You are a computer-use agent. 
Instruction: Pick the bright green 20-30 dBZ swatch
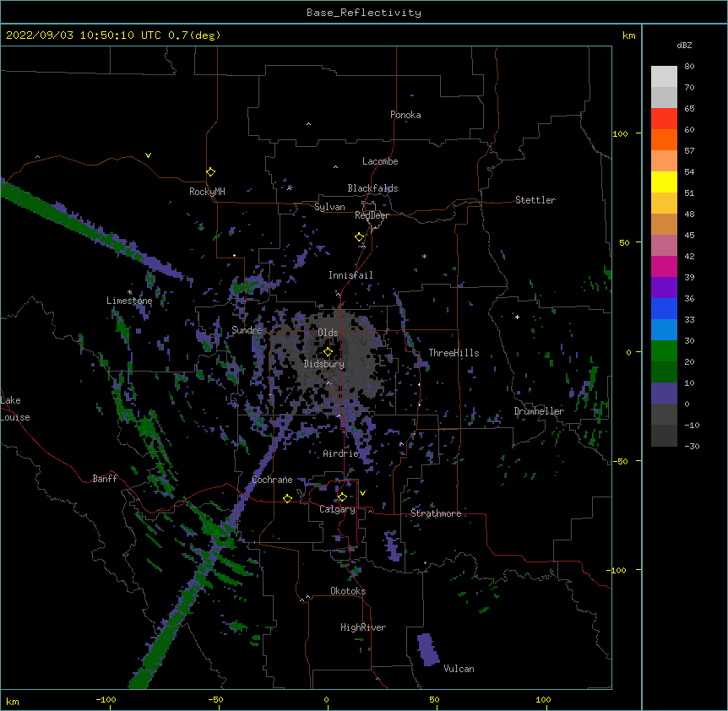(664, 351)
